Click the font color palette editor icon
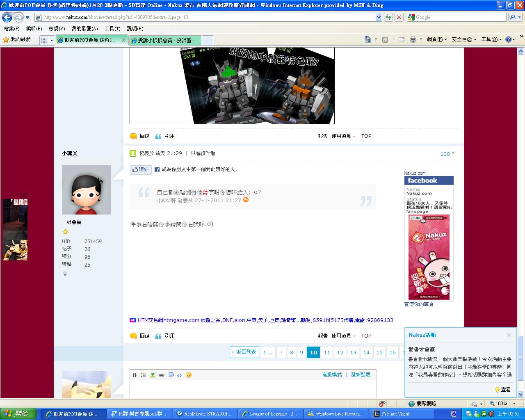 tap(143, 375)
